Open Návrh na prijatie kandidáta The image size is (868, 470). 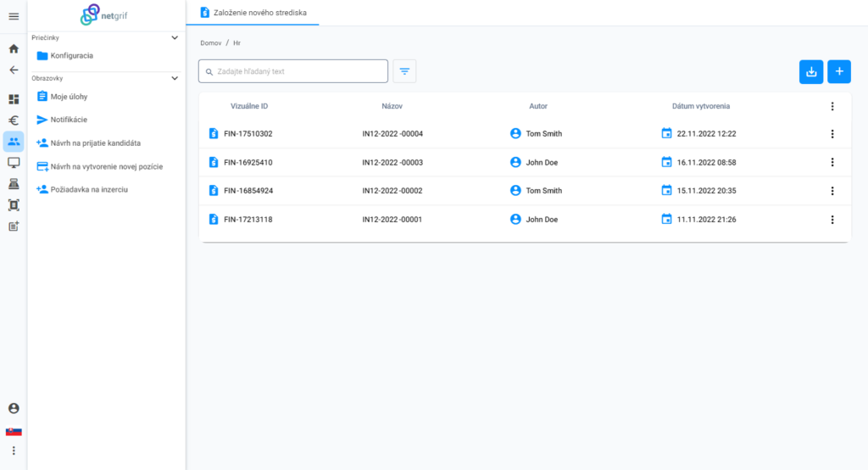[88, 143]
